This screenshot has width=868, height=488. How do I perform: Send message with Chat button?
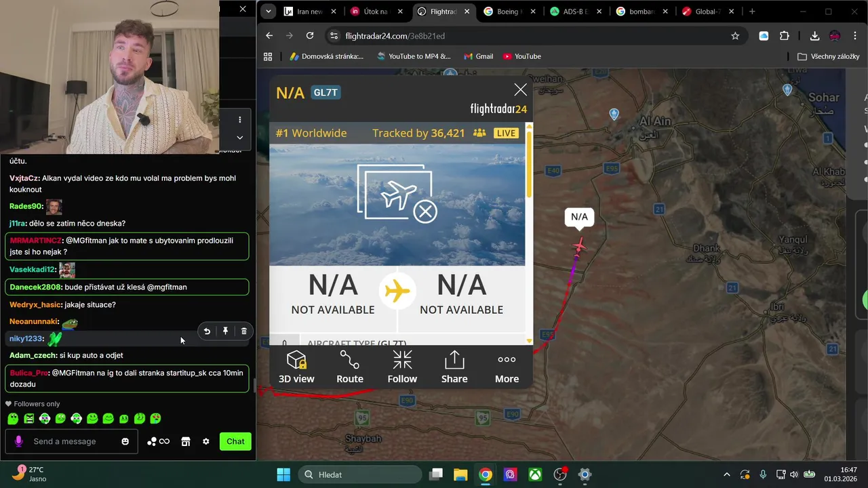tap(235, 441)
